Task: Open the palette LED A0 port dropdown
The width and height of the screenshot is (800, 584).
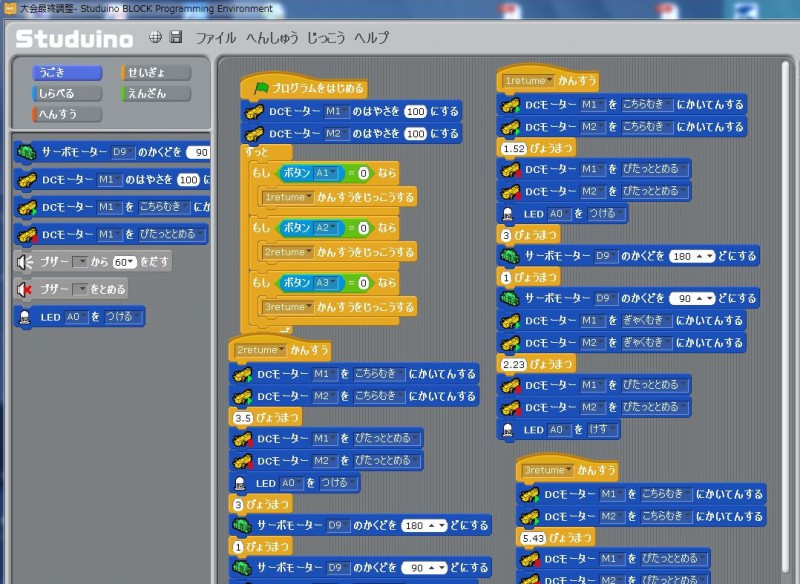Action: 77,317
